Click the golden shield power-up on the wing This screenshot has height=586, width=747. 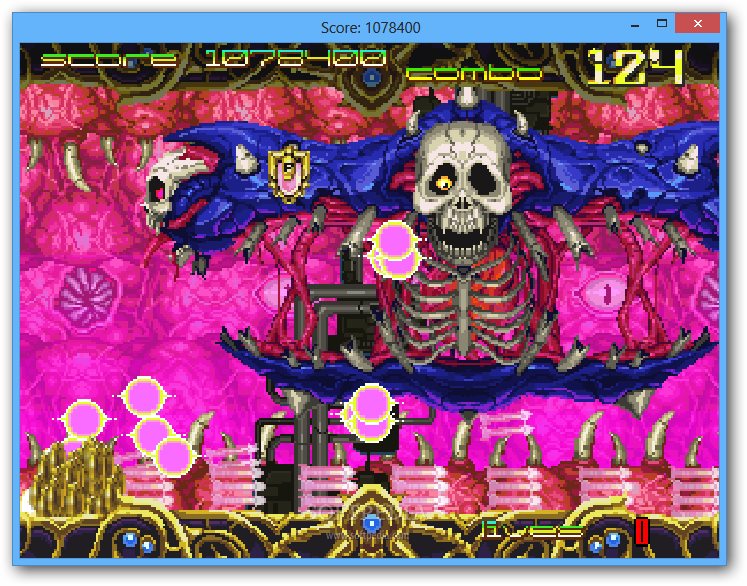click(289, 173)
